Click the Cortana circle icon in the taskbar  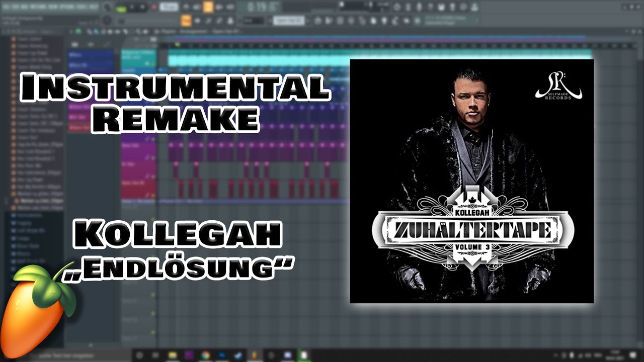(x=140, y=355)
